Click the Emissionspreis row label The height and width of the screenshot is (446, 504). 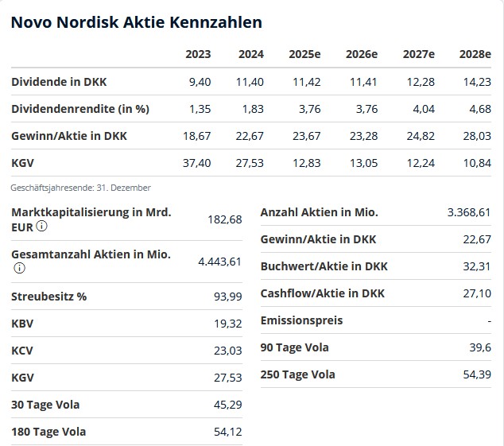click(x=301, y=320)
